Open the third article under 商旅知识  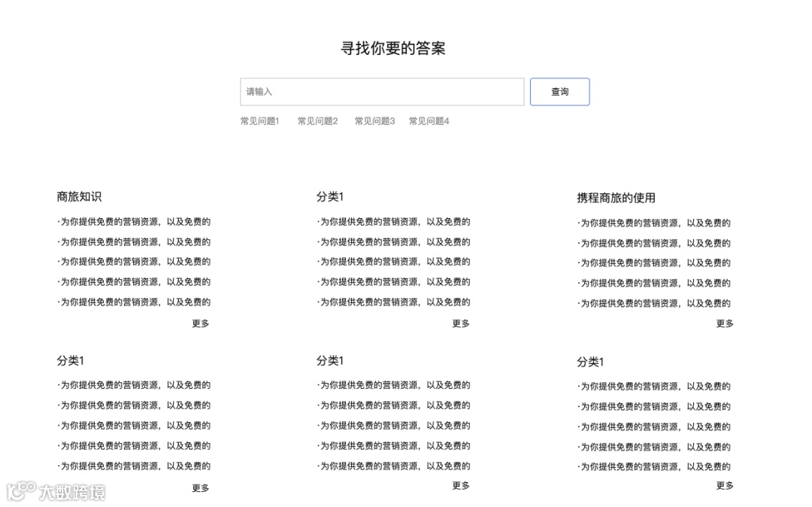(x=134, y=262)
